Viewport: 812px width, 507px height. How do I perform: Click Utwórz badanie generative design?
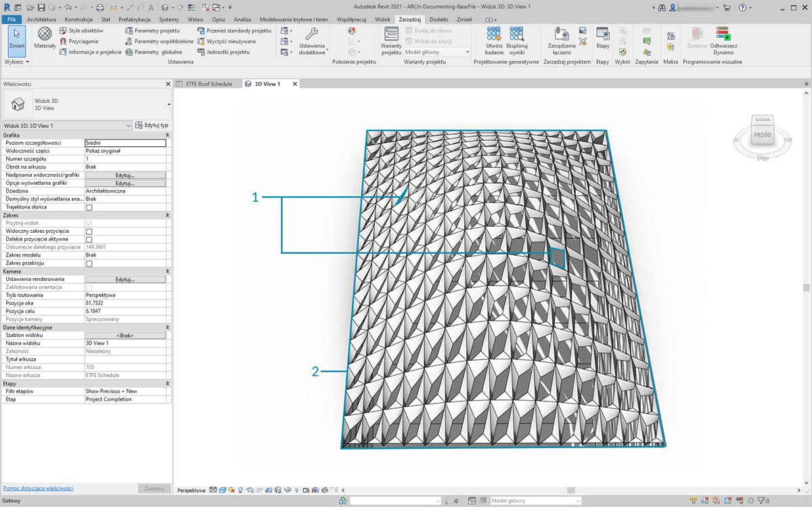[x=494, y=41]
